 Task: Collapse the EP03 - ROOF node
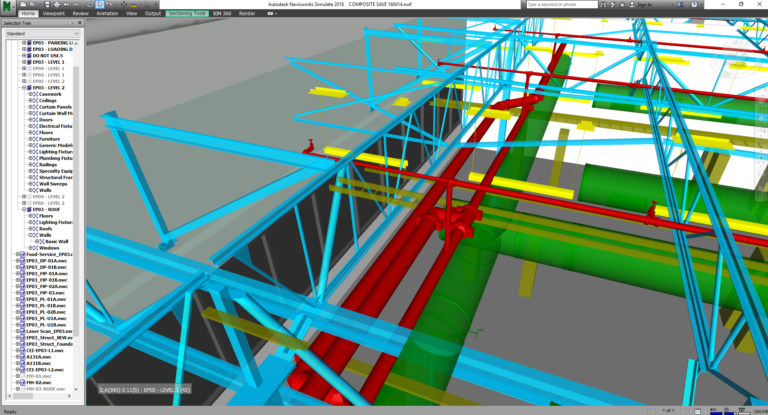tap(24, 209)
